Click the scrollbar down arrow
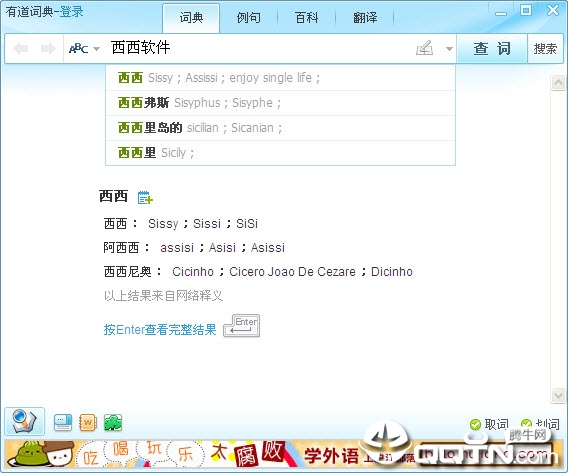This screenshot has height=473, width=568. pos(558,395)
